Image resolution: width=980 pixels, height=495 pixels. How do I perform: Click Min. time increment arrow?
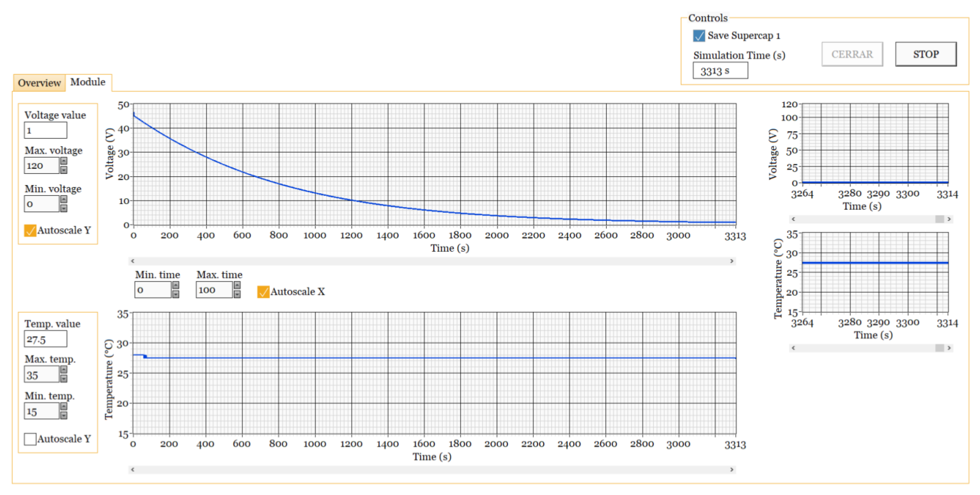pos(175,285)
